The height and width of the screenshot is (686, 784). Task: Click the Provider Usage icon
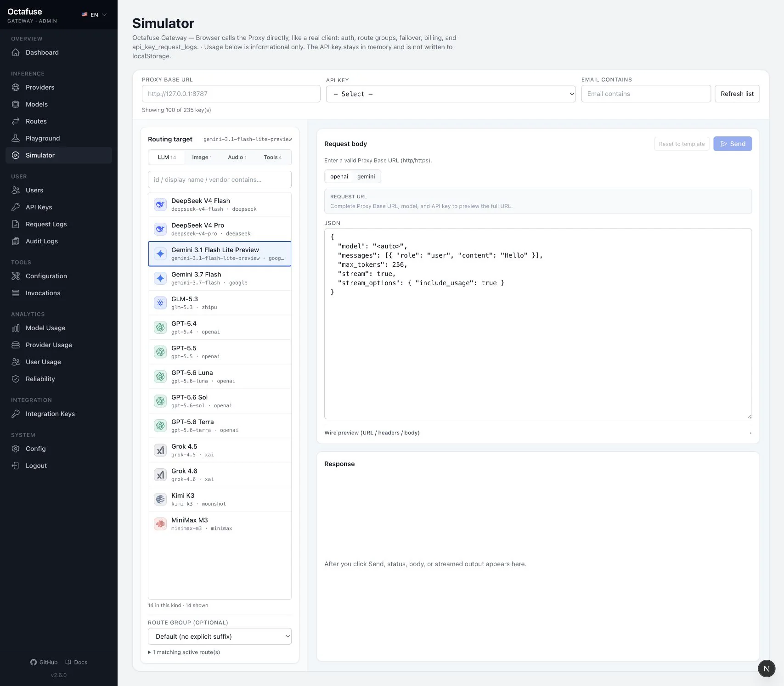pos(16,345)
